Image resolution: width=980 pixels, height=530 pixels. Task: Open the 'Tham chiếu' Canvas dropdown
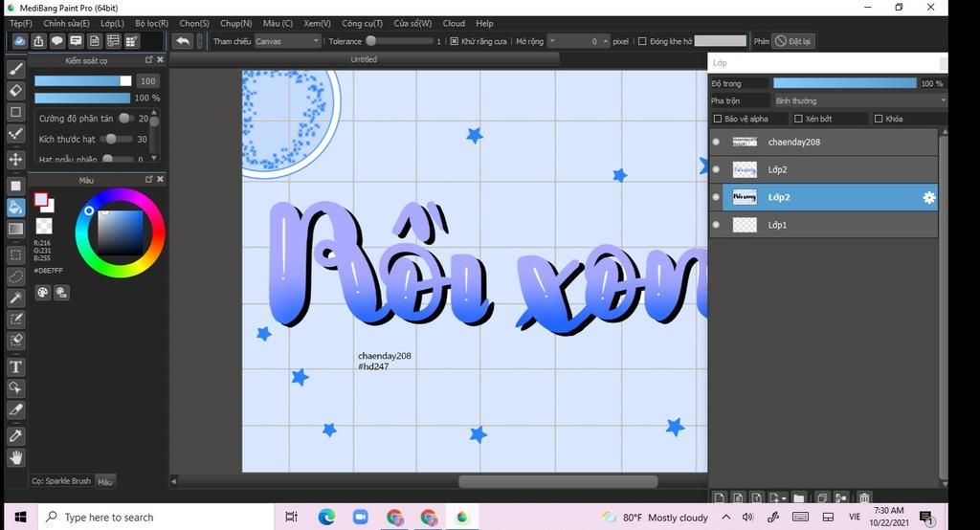tap(287, 41)
